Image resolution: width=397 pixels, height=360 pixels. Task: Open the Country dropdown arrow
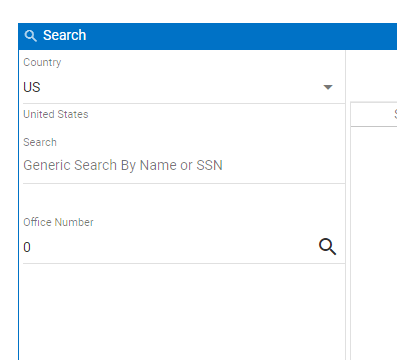pos(328,87)
